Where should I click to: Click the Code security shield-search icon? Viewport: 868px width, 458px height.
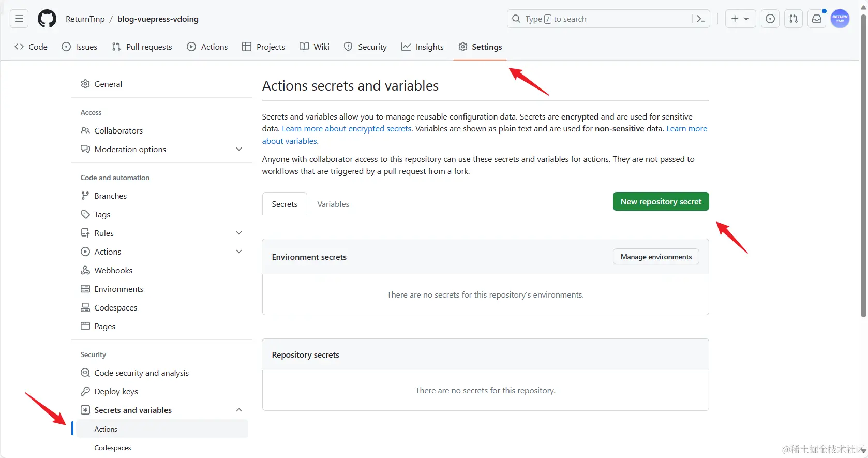coord(85,373)
